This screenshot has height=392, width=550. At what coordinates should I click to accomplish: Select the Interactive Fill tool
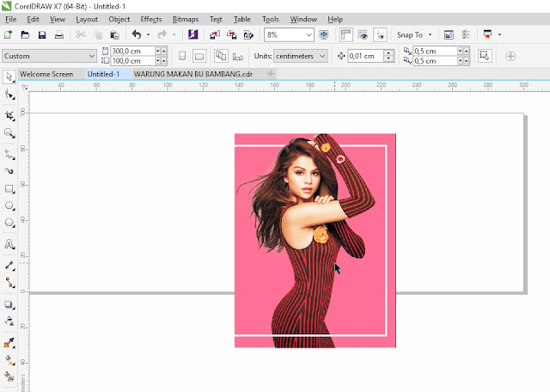point(9,360)
